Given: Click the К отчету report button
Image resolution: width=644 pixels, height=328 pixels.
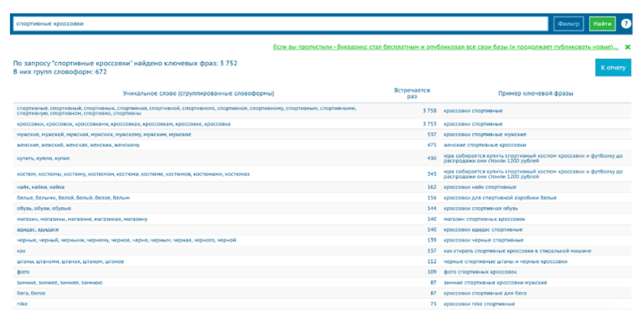Looking at the screenshot, I should click(x=613, y=68).
